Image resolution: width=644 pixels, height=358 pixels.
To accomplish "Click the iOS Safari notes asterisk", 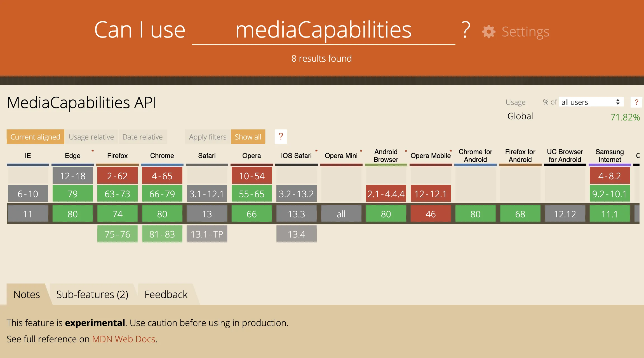I will (316, 151).
